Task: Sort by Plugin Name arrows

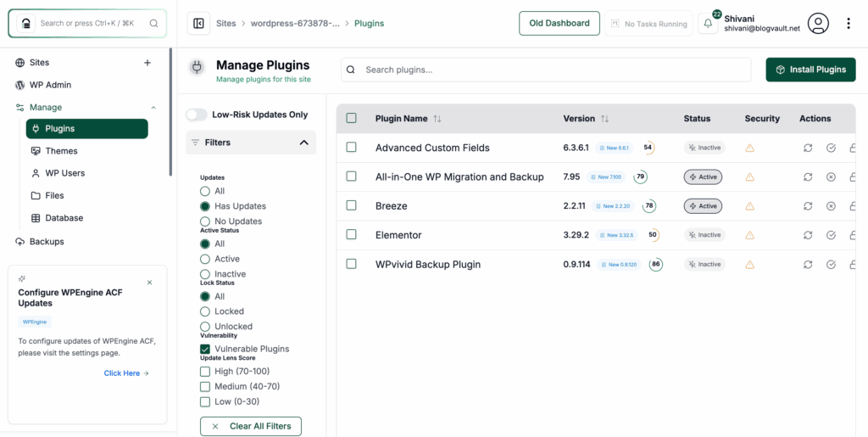Action: click(x=437, y=119)
